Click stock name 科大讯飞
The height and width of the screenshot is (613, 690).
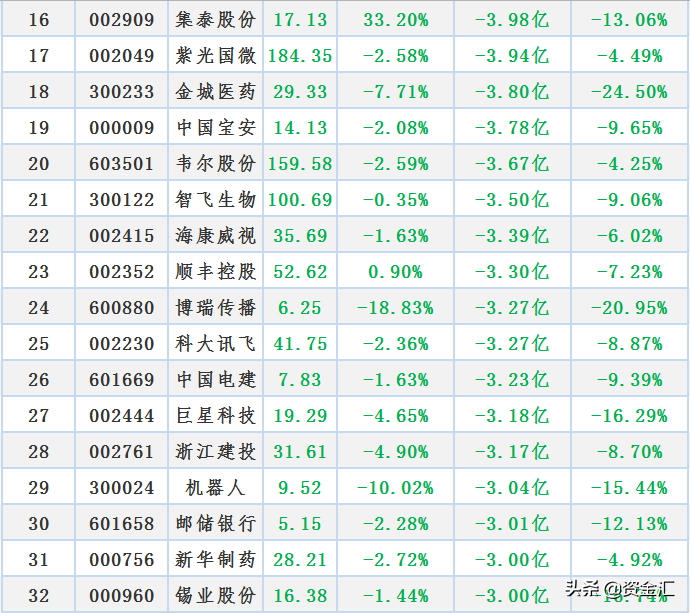tap(215, 344)
